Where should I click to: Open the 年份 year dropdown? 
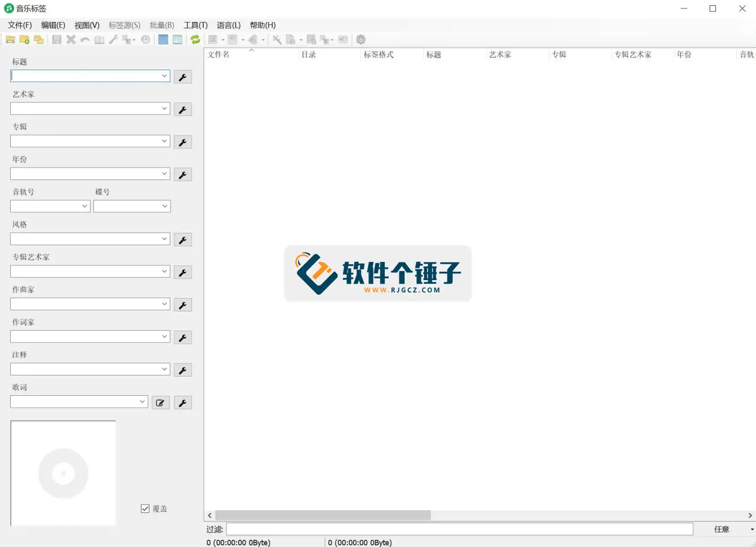pyautogui.click(x=164, y=173)
